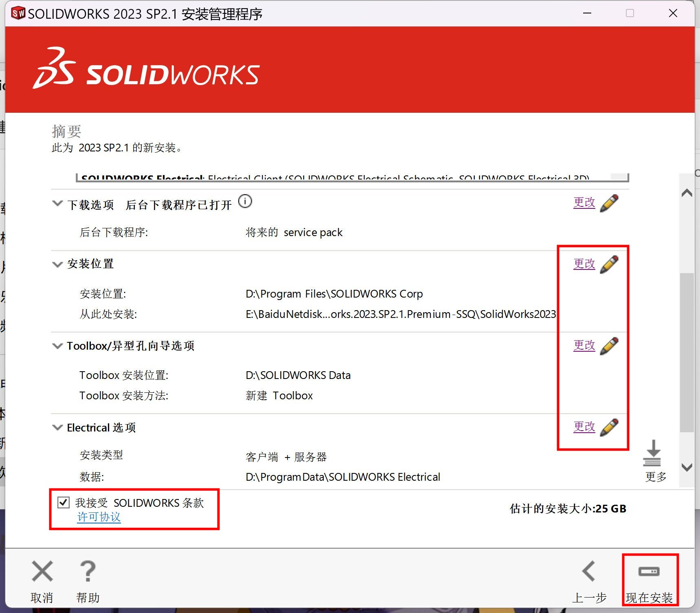Click the pencil icon for Electrical options (Electrical 选项)
This screenshot has width=700, height=613.
(609, 427)
